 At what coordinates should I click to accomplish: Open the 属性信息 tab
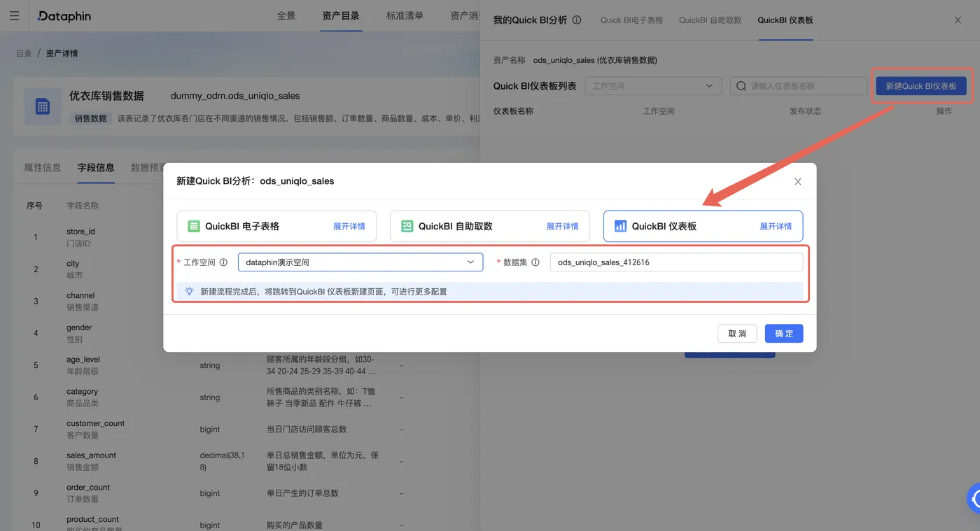43,167
